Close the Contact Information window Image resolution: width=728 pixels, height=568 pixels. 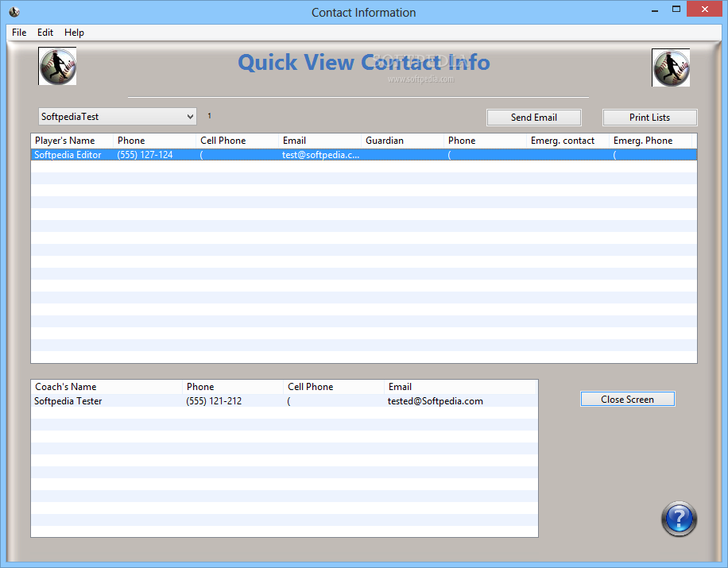click(x=704, y=10)
